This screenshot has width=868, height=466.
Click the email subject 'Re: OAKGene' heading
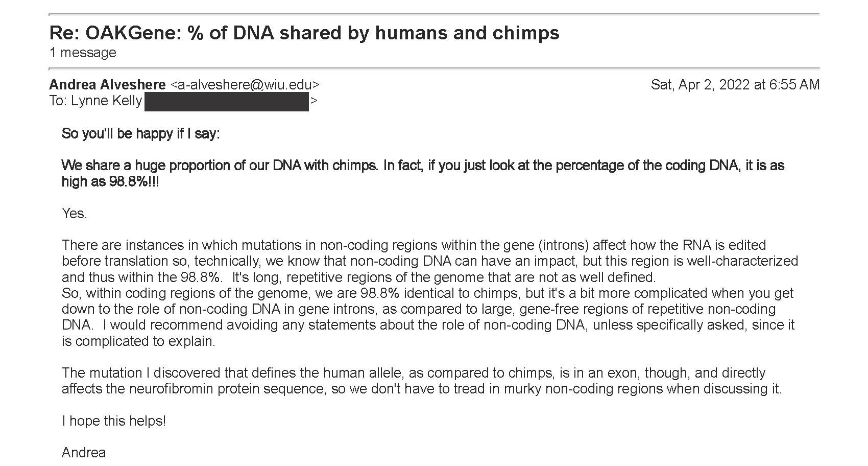tap(304, 33)
